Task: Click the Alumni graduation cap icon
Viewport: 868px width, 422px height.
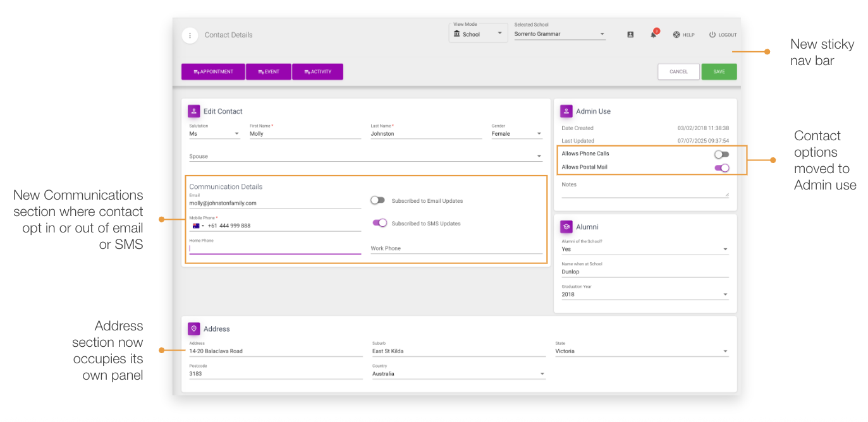Action: 566,227
